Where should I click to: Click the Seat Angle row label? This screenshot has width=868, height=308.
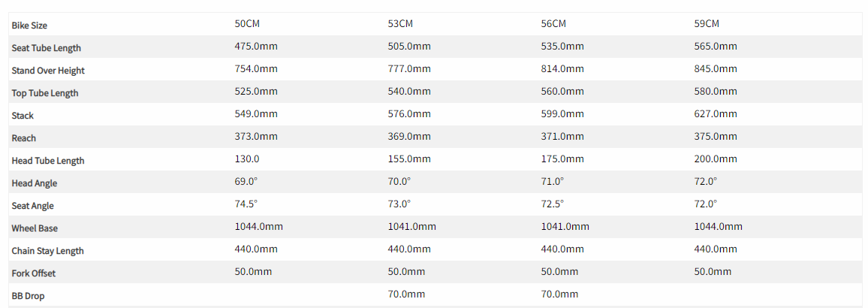tap(33, 206)
